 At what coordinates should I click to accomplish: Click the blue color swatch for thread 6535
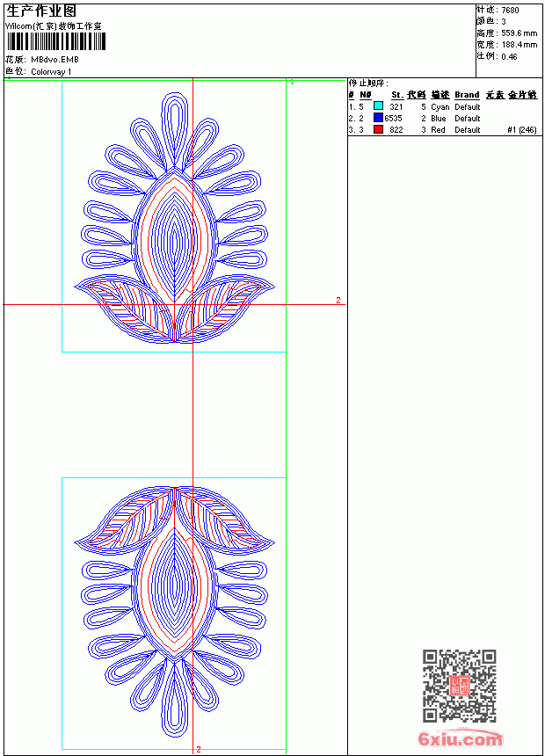pos(378,118)
